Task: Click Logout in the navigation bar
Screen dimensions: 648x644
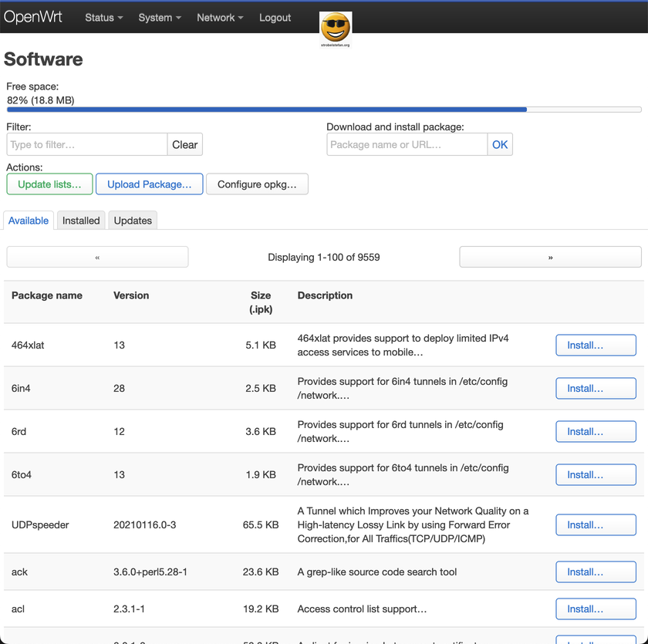Action: point(275,18)
